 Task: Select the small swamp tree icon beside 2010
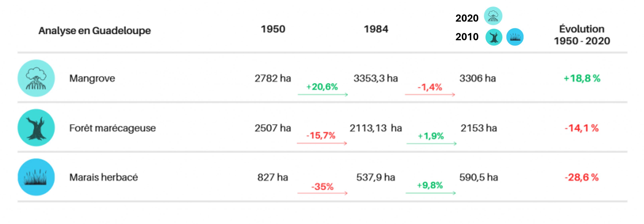coord(494,37)
